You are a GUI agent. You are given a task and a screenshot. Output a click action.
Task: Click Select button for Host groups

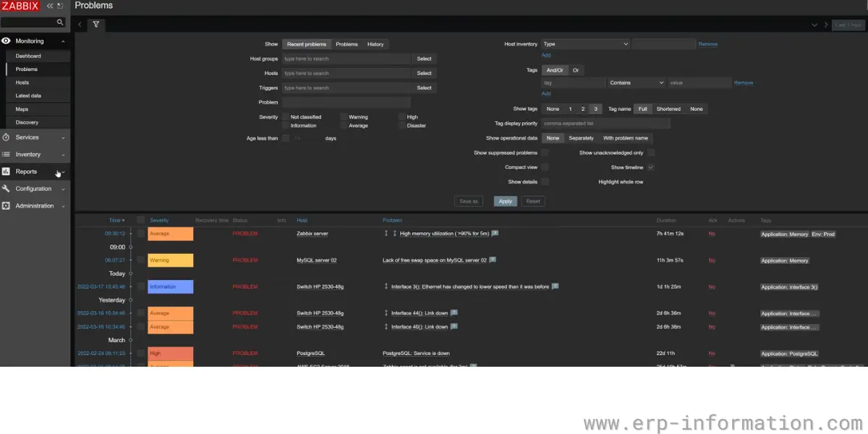click(425, 59)
